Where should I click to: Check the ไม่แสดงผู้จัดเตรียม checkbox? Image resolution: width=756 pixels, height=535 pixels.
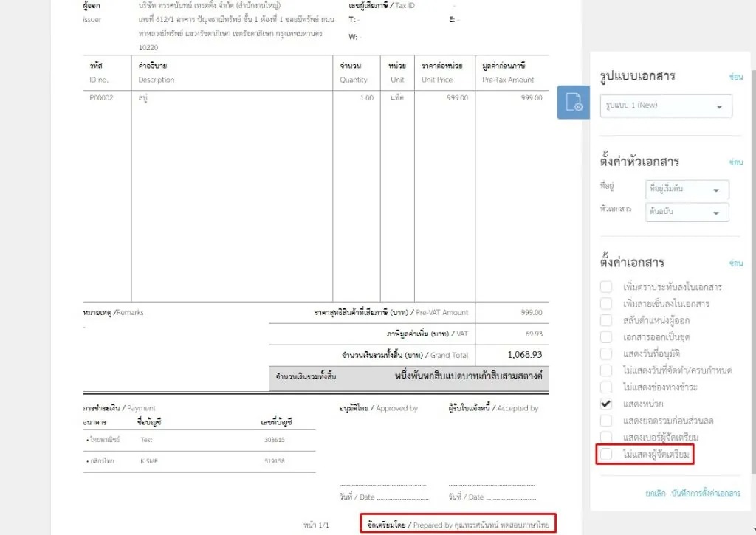[x=606, y=455]
